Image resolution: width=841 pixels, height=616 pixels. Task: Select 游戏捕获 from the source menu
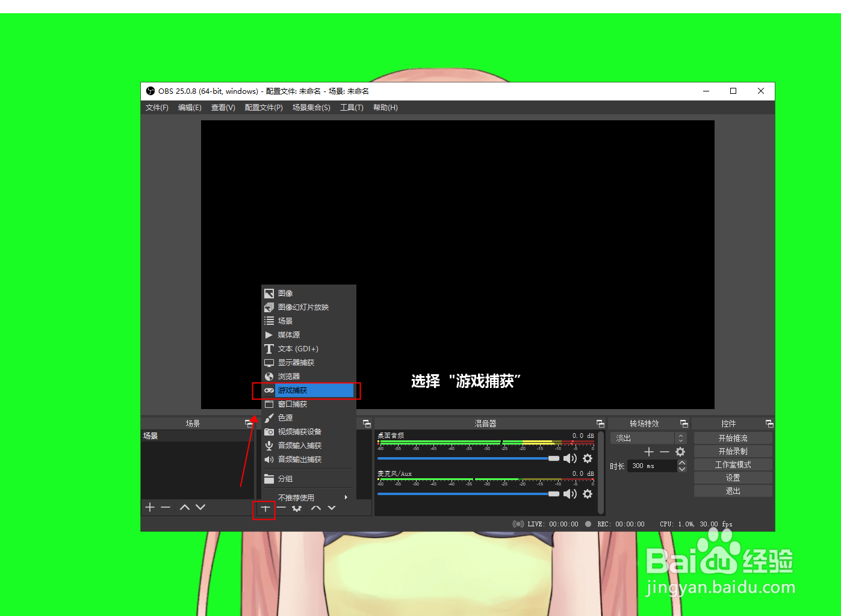coord(309,390)
